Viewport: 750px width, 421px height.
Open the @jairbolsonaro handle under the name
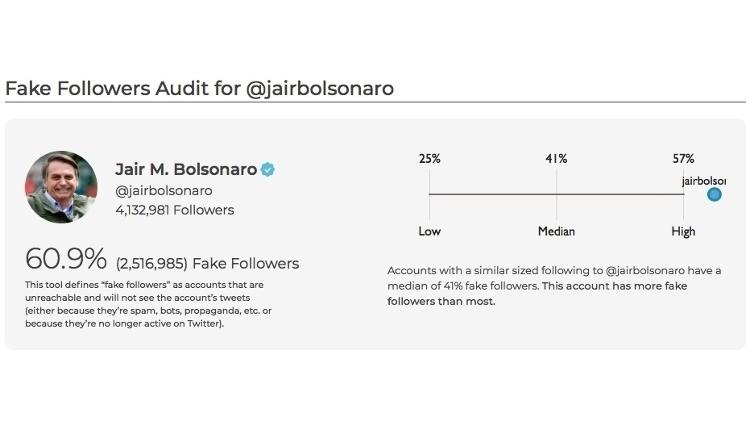pos(164,190)
